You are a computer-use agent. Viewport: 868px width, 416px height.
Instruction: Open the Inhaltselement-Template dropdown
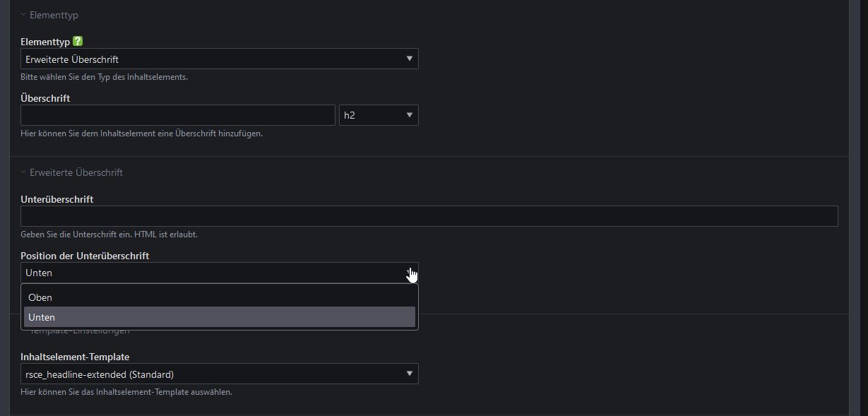pos(219,374)
